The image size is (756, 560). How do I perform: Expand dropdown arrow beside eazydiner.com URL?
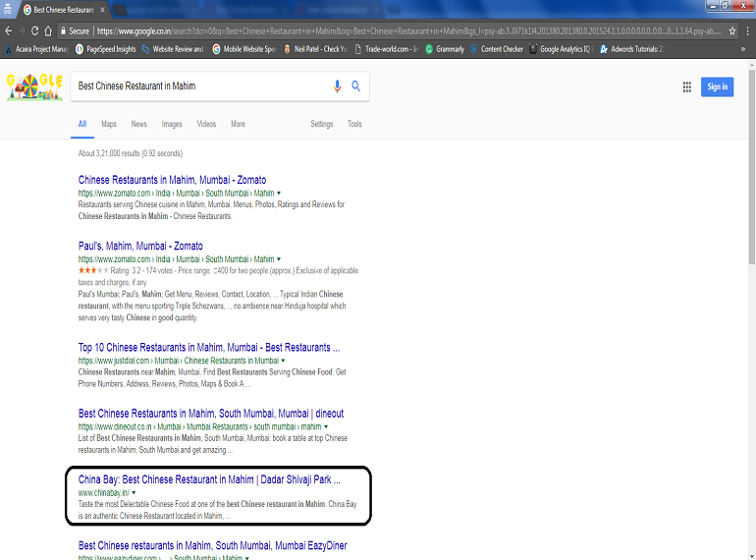tap(247, 558)
